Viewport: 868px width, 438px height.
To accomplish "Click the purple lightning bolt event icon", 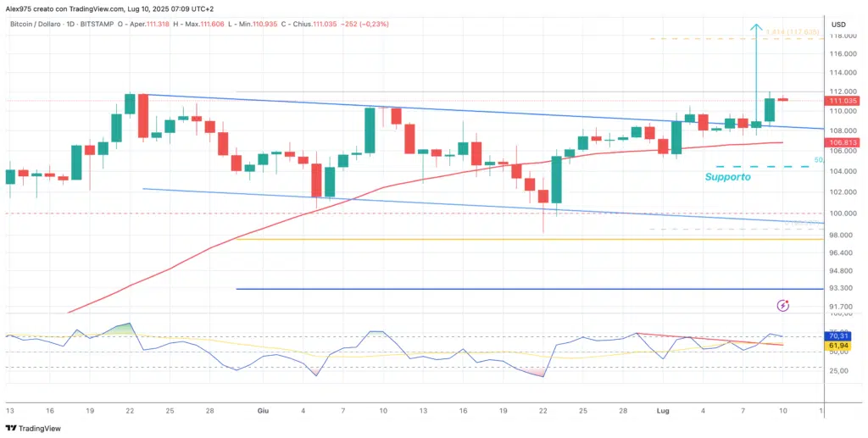I will [x=783, y=305].
